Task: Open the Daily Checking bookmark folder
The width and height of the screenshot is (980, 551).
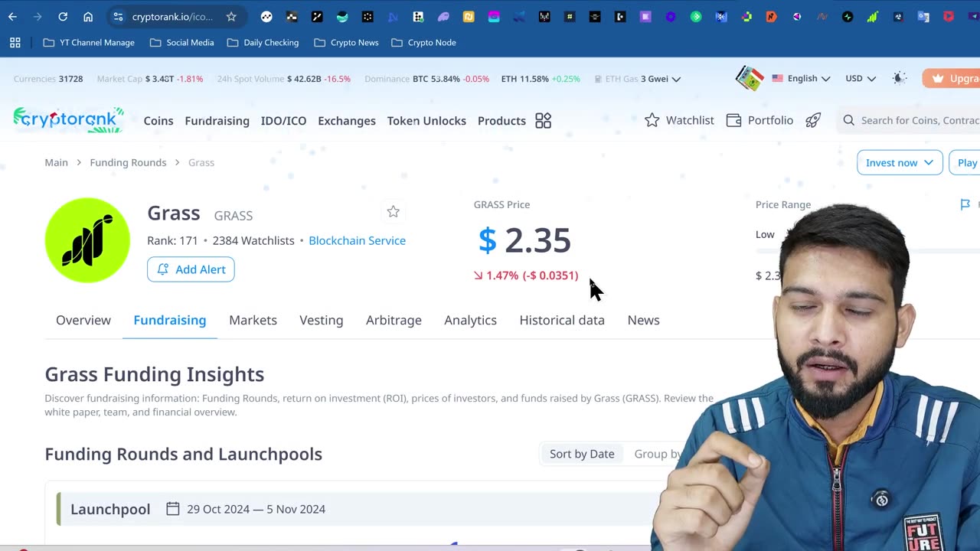Action: 263,43
